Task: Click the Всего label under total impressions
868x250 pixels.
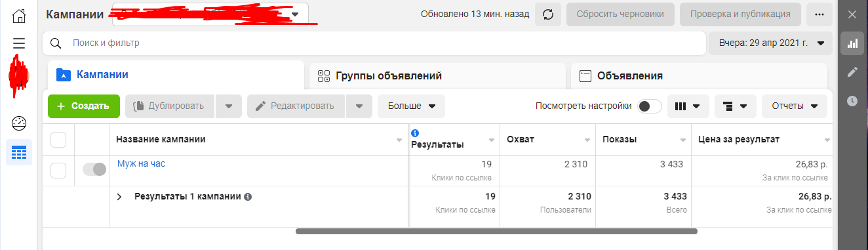Action: point(676,210)
